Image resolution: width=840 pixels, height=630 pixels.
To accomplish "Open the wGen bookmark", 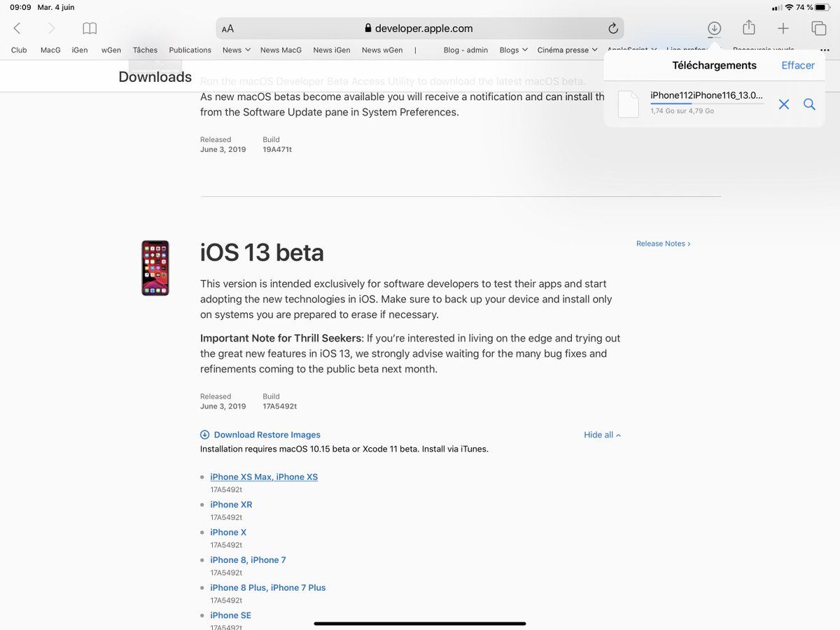I will coord(111,50).
